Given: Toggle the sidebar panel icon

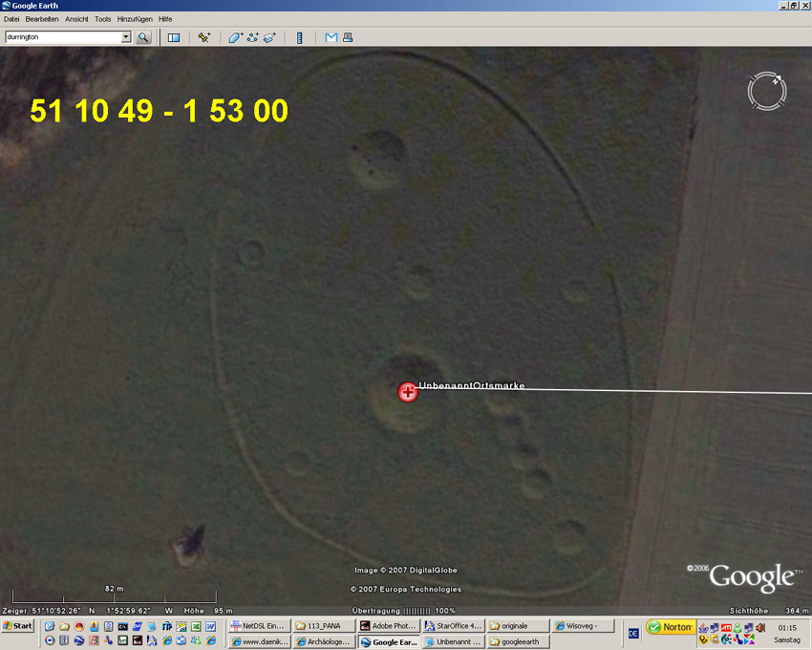Looking at the screenshot, I should coord(174,37).
